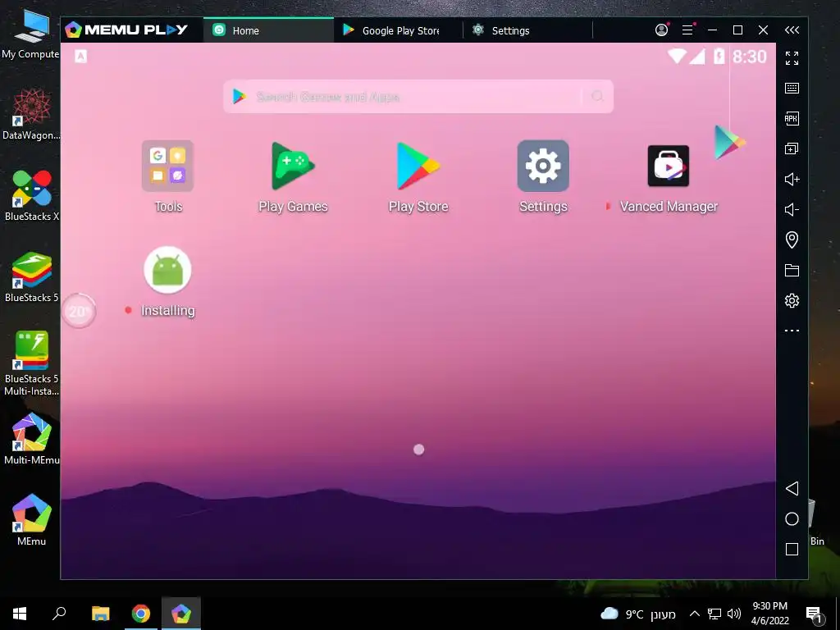Screen dimensions: 840x630
Task: Click the MEmu Play logo
Action: click(126, 30)
